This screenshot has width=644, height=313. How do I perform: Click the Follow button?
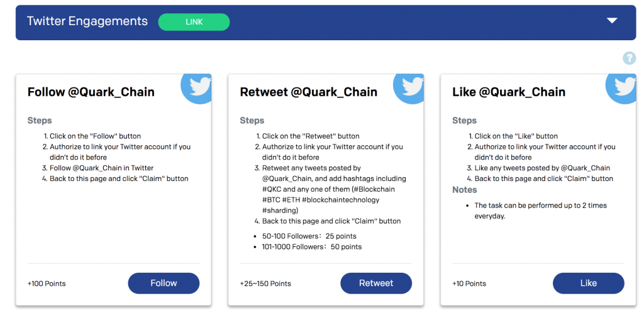point(164,283)
